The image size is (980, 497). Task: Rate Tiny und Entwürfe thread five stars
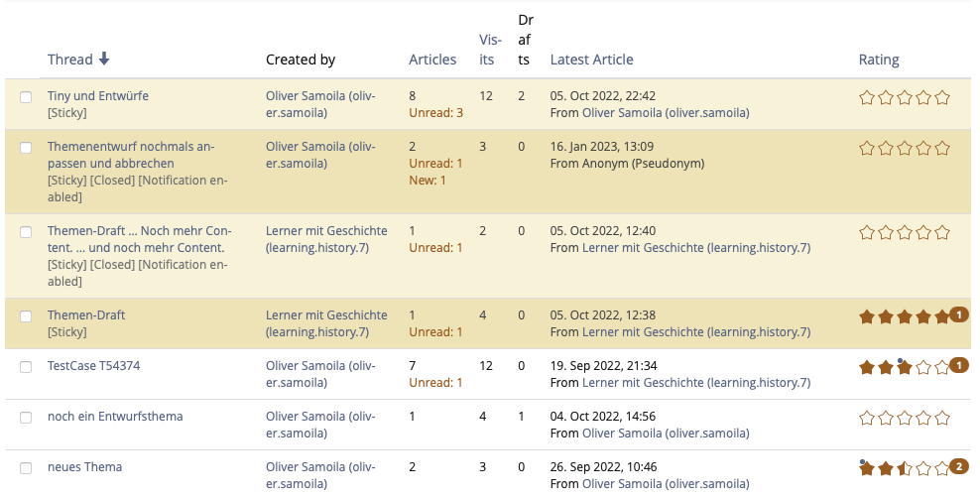pos(942,97)
